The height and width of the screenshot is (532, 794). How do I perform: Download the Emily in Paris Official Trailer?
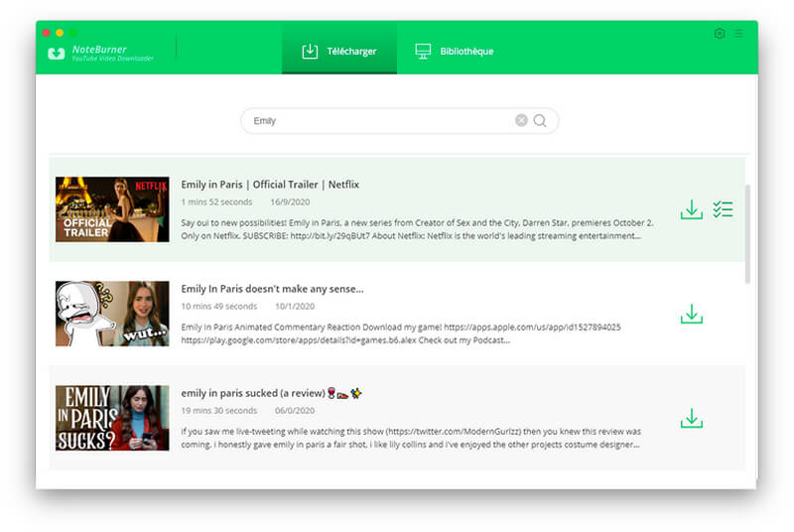[691, 209]
